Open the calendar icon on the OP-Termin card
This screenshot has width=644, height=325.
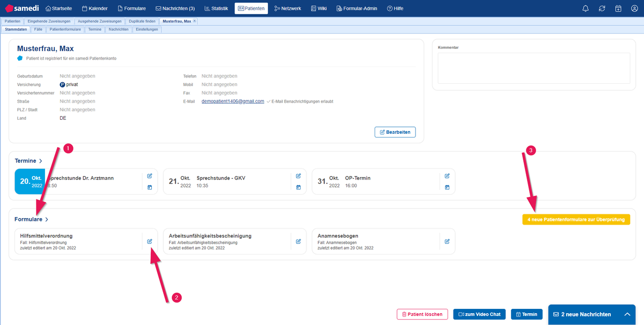(x=447, y=187)
